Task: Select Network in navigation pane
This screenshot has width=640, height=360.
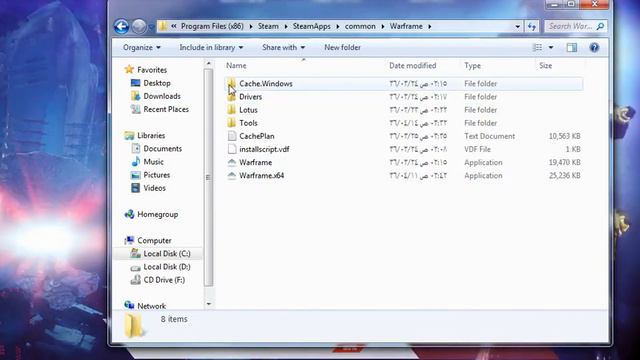Action: click(151, 306)
